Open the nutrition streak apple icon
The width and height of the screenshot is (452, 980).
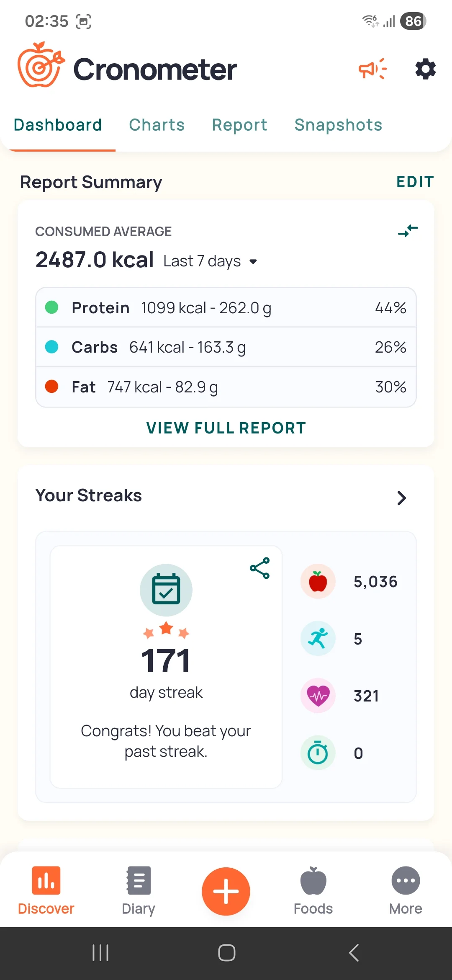point(318,581)
